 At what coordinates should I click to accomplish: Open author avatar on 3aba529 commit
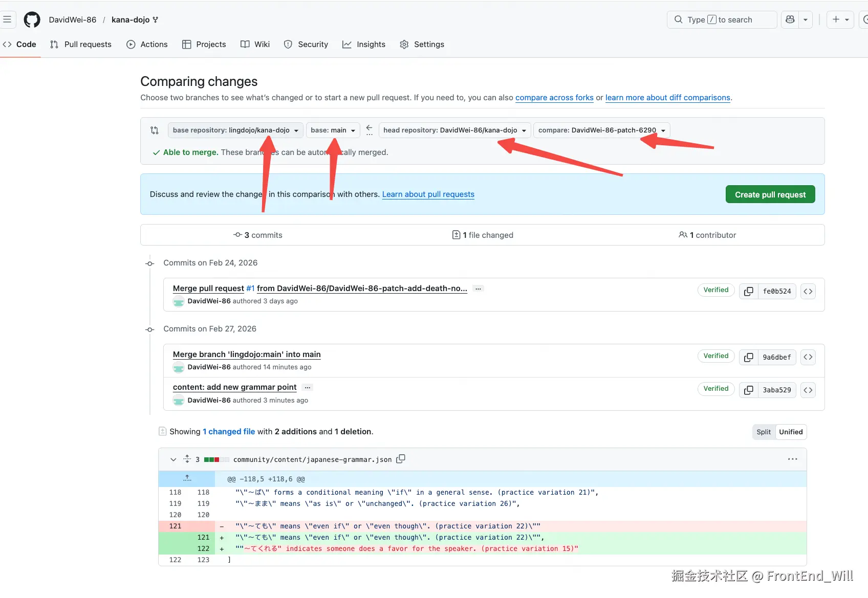[179, 401]
